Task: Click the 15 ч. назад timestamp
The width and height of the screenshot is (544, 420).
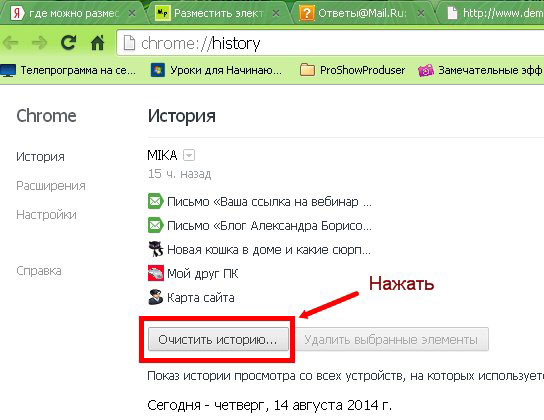Action: click(x=179, y=174)
